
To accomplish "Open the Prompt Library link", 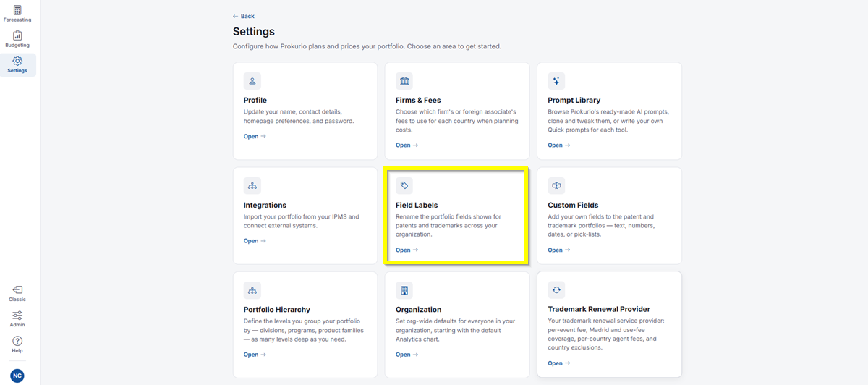I will click(558, 145).
